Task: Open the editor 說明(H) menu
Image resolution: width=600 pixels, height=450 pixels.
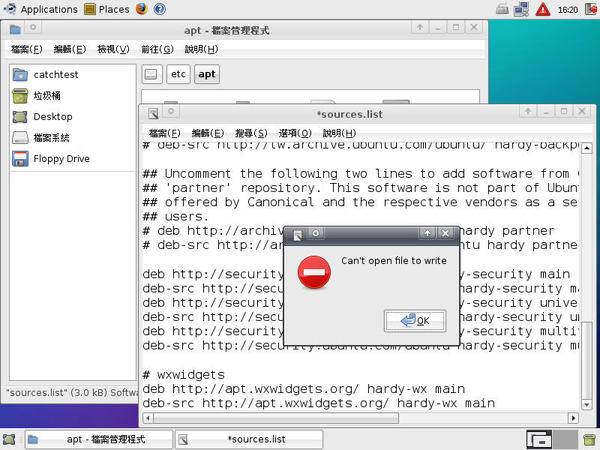Action: [x=339, y=133]
